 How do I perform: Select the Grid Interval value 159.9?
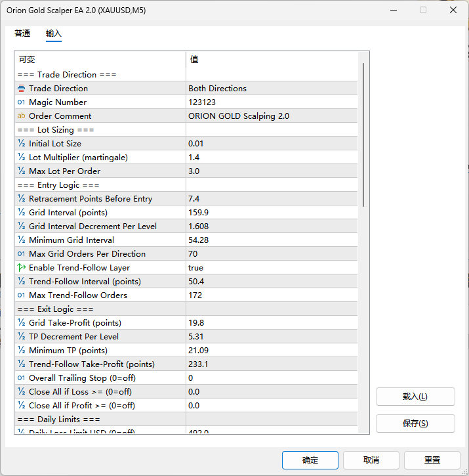coord(272,213)
